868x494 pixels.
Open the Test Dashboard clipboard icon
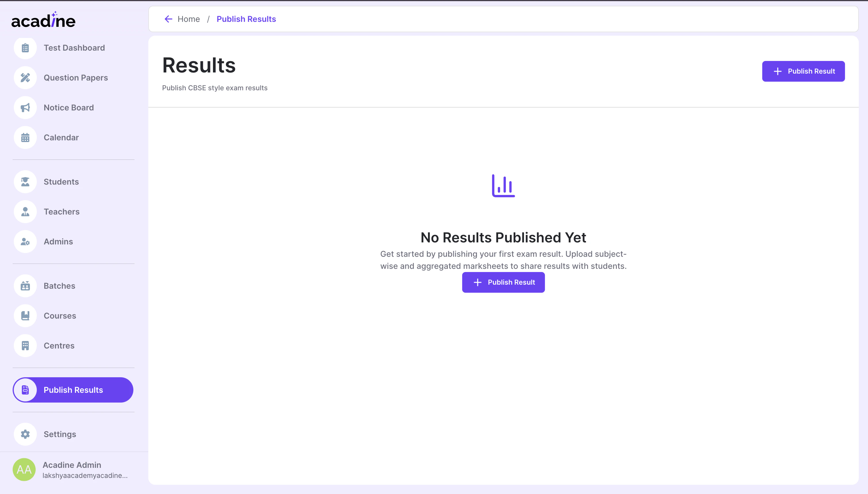pyautogui.click(x=25, y=48)
